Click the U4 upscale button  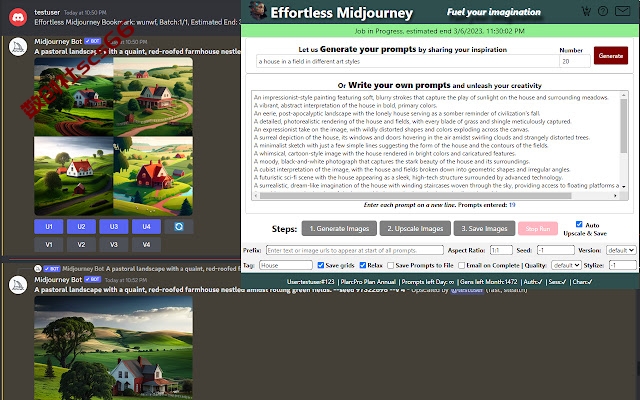click(146, 227)
